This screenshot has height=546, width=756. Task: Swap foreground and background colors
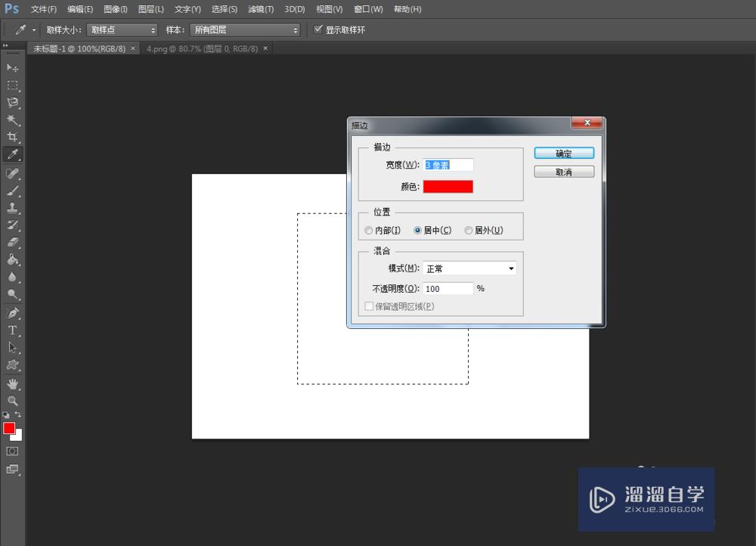pyautogui.click(x=18, y=415)
